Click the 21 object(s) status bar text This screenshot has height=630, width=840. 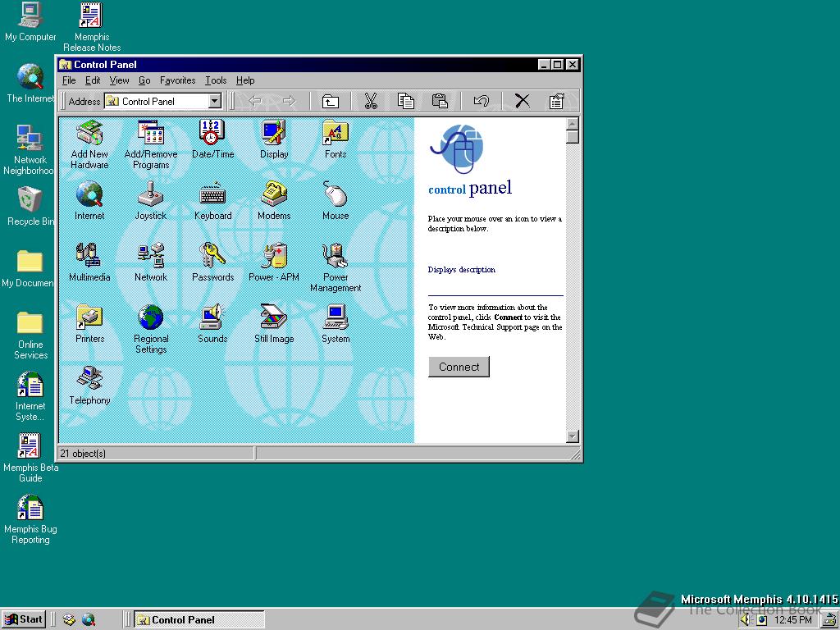83,454
